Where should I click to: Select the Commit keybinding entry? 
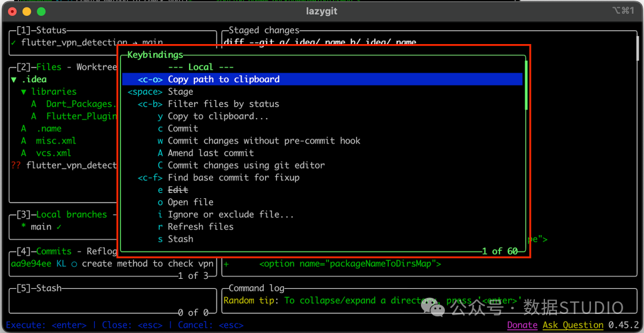point(322,128)
